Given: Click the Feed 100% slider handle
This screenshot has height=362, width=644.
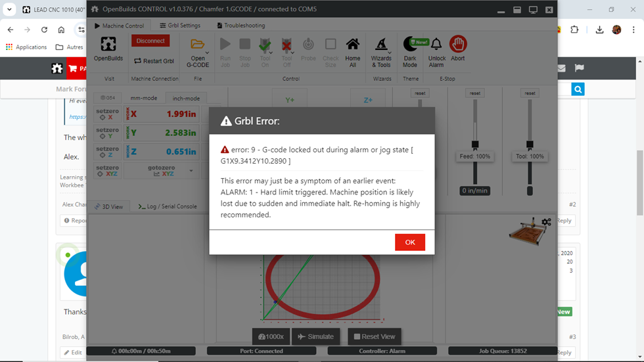Looking at the screenshot, I should [x=475, y=145].
